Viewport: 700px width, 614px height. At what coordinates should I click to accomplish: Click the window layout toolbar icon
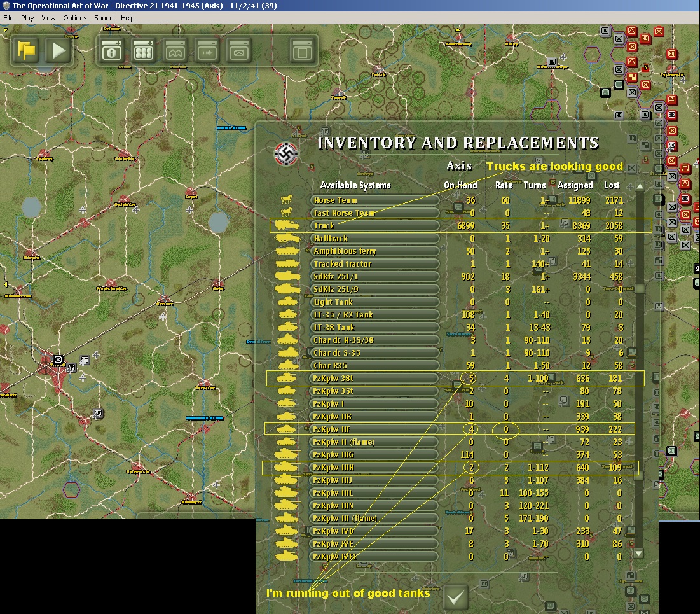click(x=302, y=50)
